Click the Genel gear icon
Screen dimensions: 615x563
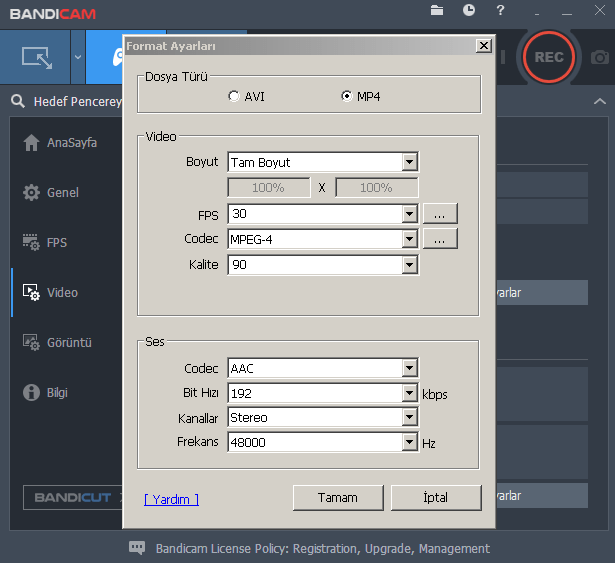pyautogui.click(x=31, y=193)
